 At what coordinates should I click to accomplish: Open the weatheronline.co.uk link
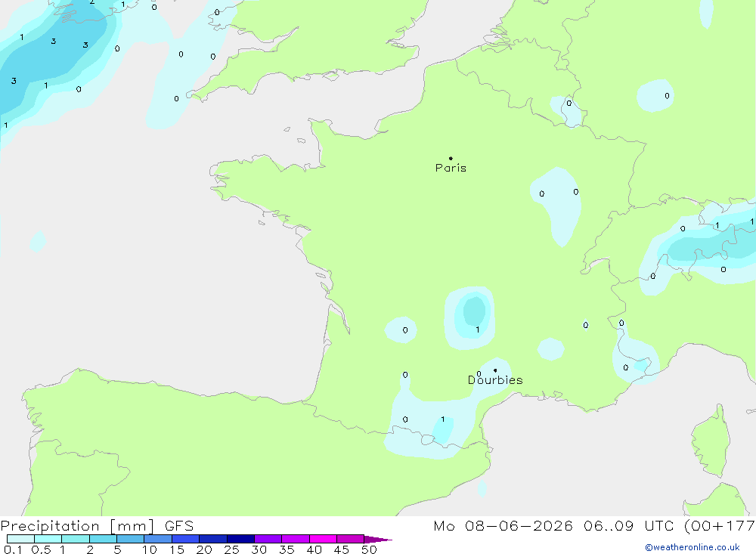point(692,547)
